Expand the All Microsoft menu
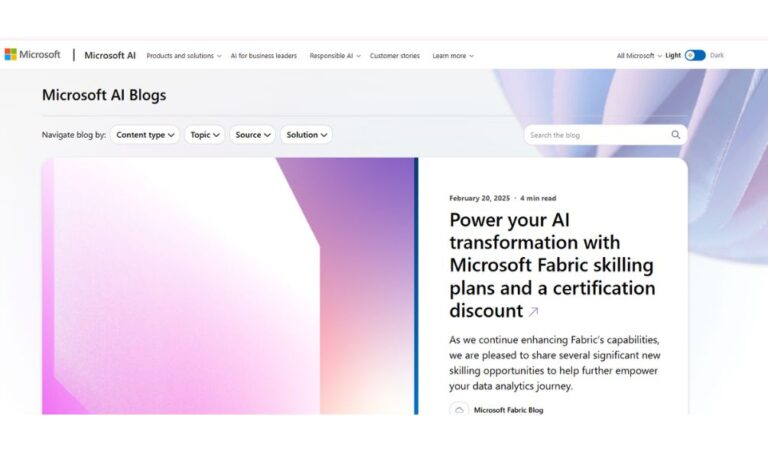Viewport: 768px width, 452px height. tap(639, 56)
